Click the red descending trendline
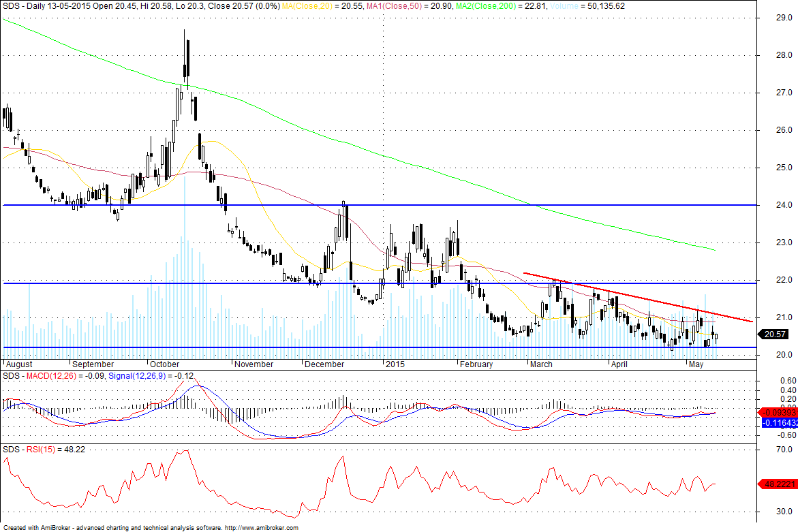The width and height of the screenshot is (798, 532). 639,298
